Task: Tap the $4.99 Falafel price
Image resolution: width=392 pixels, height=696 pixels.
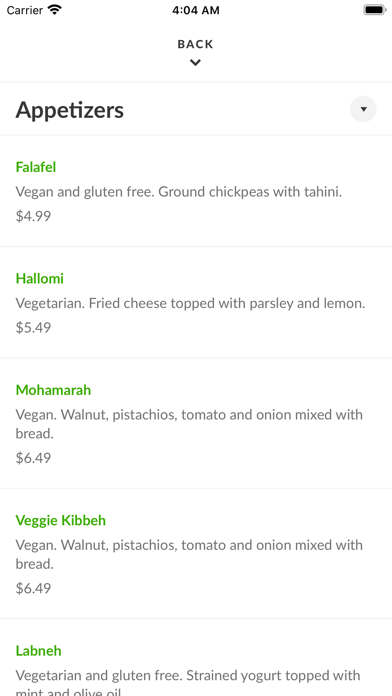Action: (33, 216)
